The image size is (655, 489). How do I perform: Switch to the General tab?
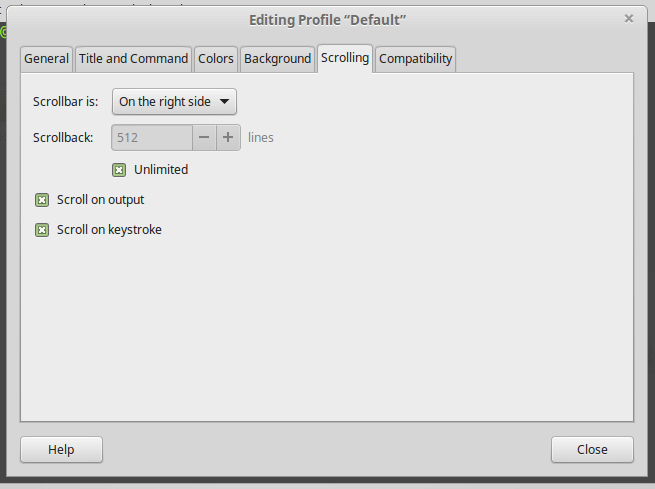(x=46, y=59)
